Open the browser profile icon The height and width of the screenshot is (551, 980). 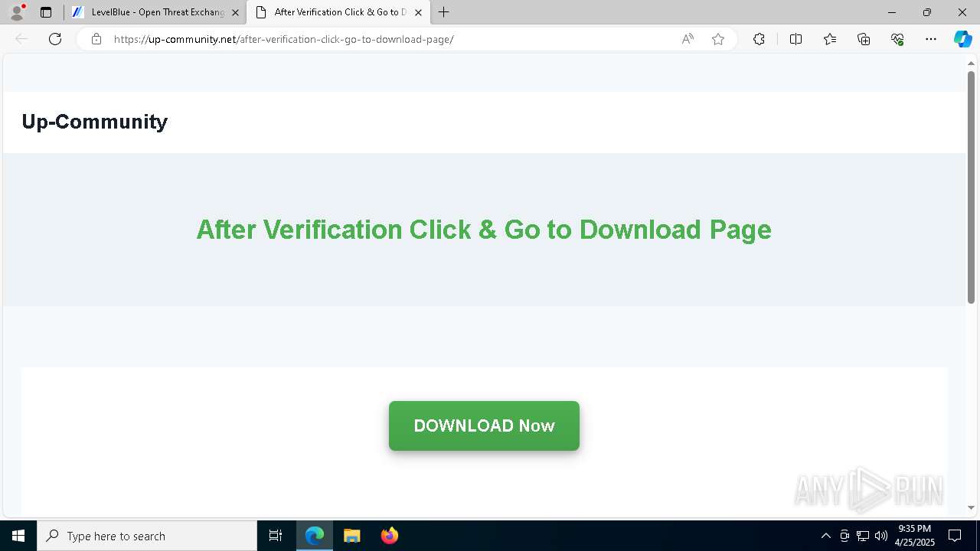point(17,12)
